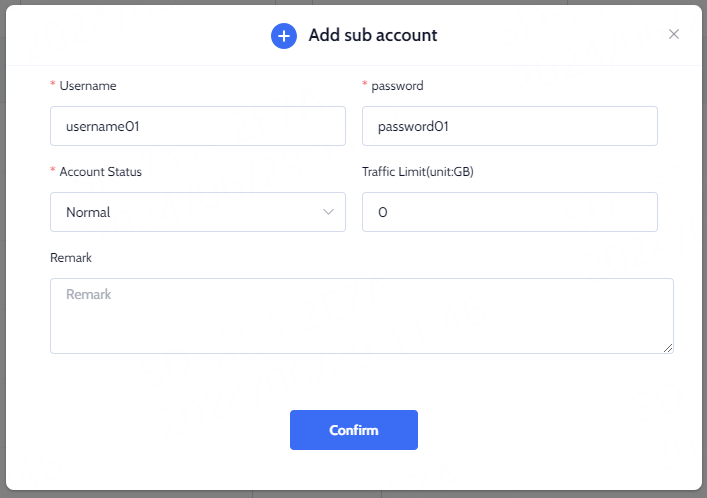Select the Traffic Limit field showing 0

click(x=510, y=212)
